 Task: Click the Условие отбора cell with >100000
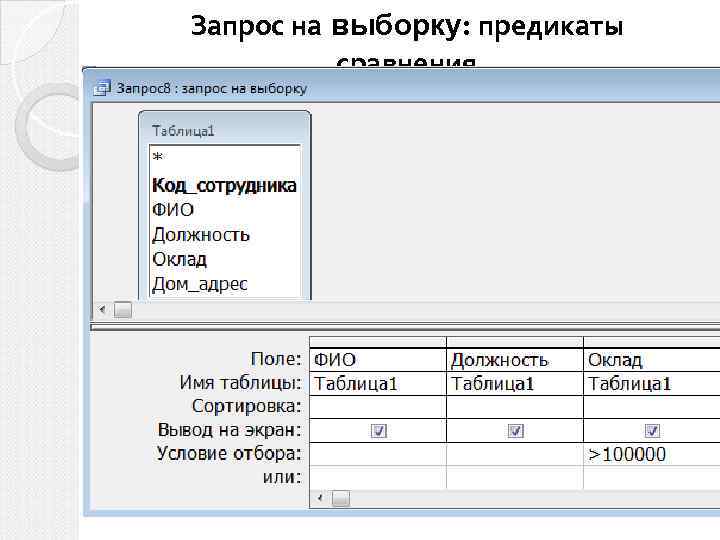[x=652, y=454]
